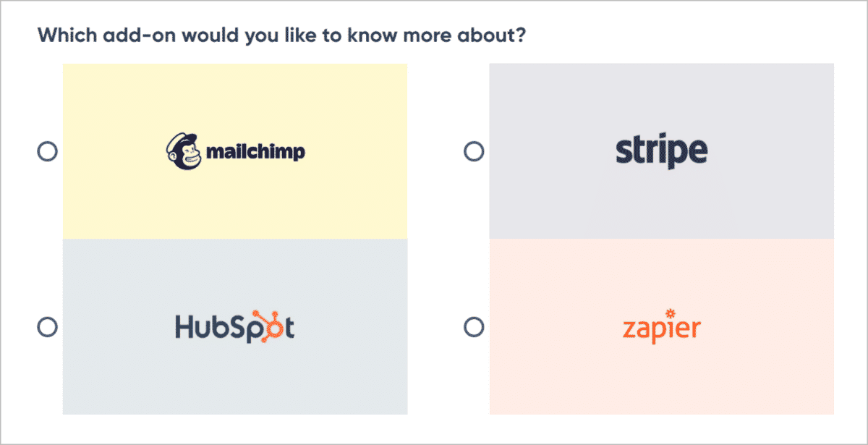Click the orange zapier wordmark
Viewport: 868px width, 445px height.
(x=660, y=329)
